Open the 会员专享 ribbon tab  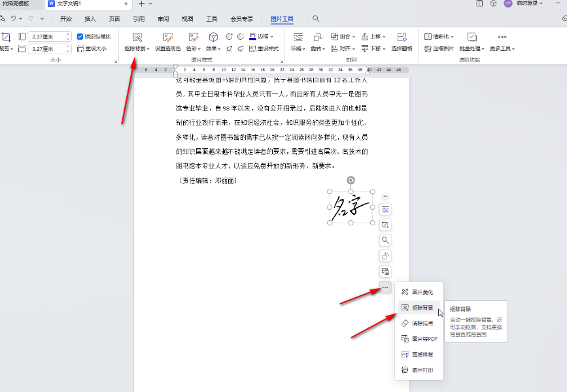pos(241,19)
